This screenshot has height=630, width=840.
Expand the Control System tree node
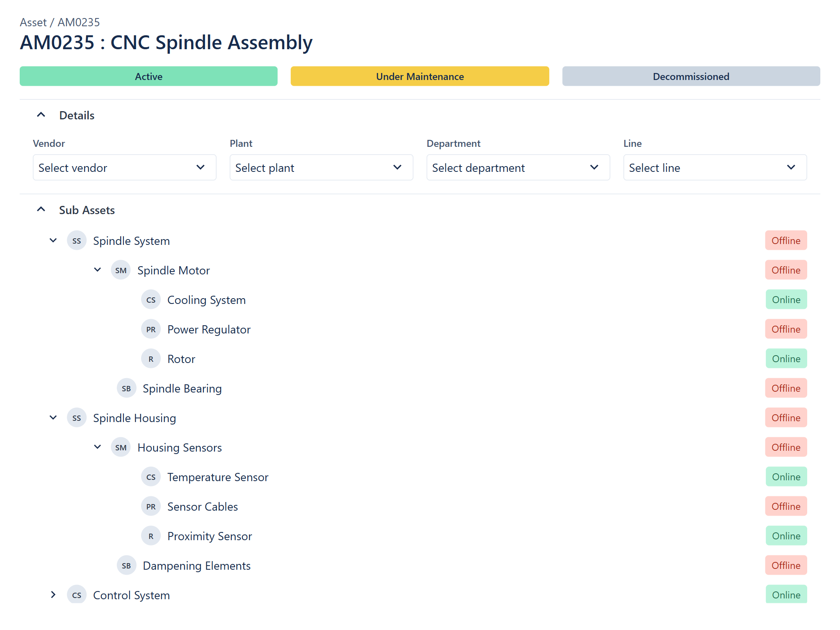pos(53,595)
